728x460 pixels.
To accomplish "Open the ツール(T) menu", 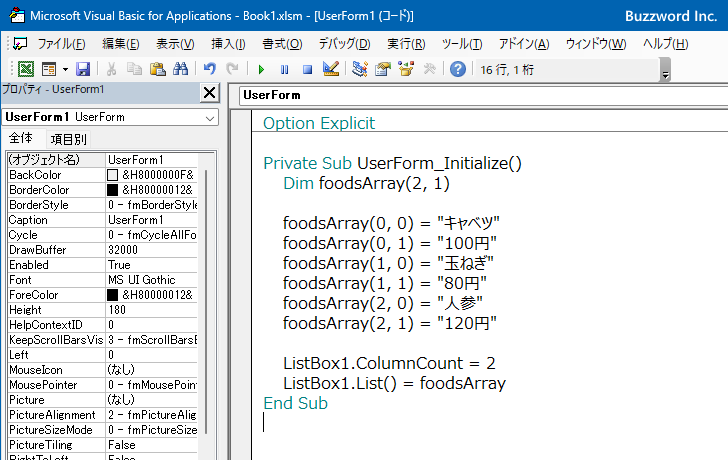I will tap(462, 44).
